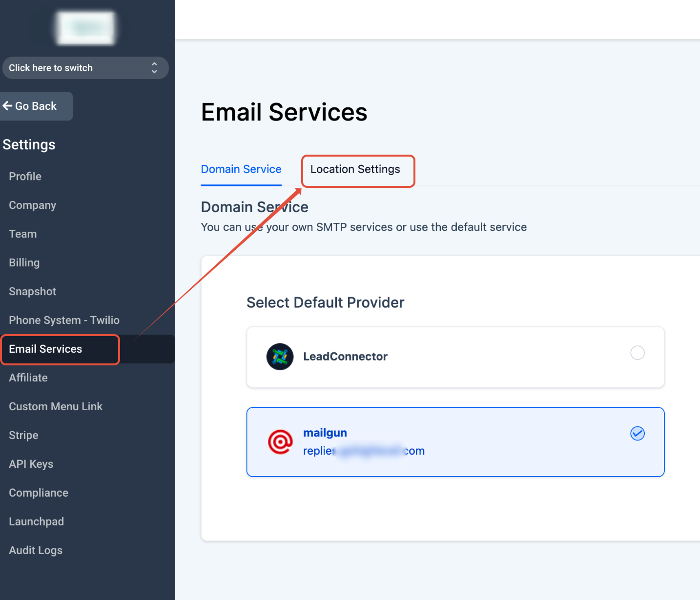
Task: Select mailgun as the default provider
Action: click(x=455, y=441)
